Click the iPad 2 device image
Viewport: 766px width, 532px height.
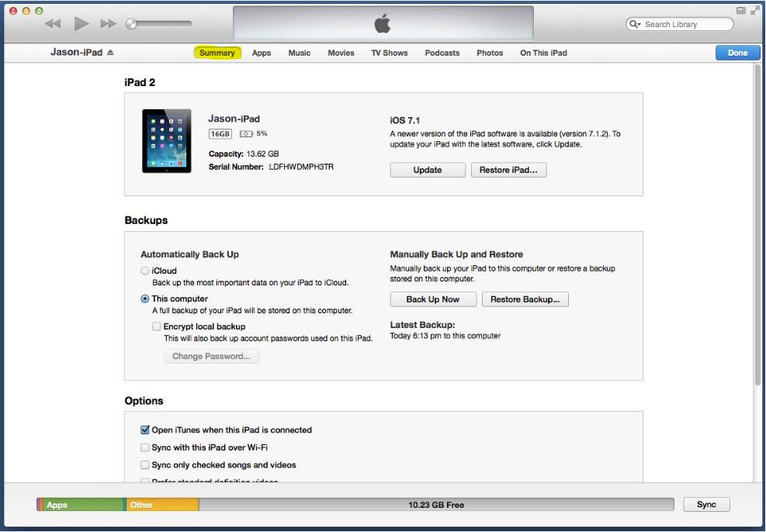click(x=167, y=141)
